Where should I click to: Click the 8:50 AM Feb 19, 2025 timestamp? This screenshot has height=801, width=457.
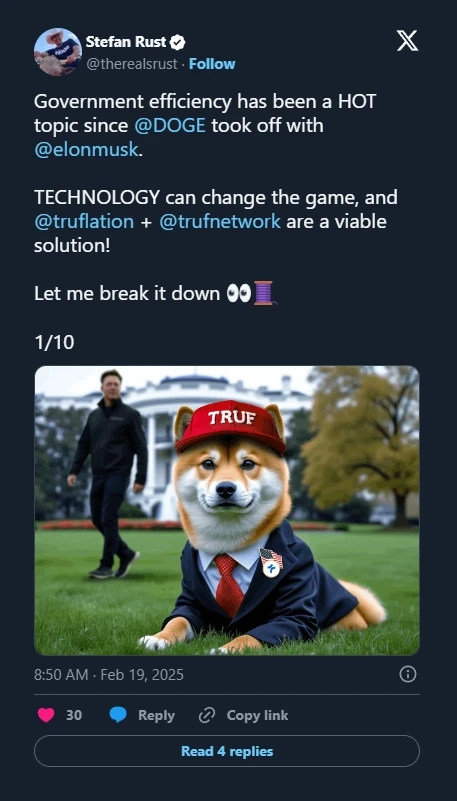[x=109, y=675]
